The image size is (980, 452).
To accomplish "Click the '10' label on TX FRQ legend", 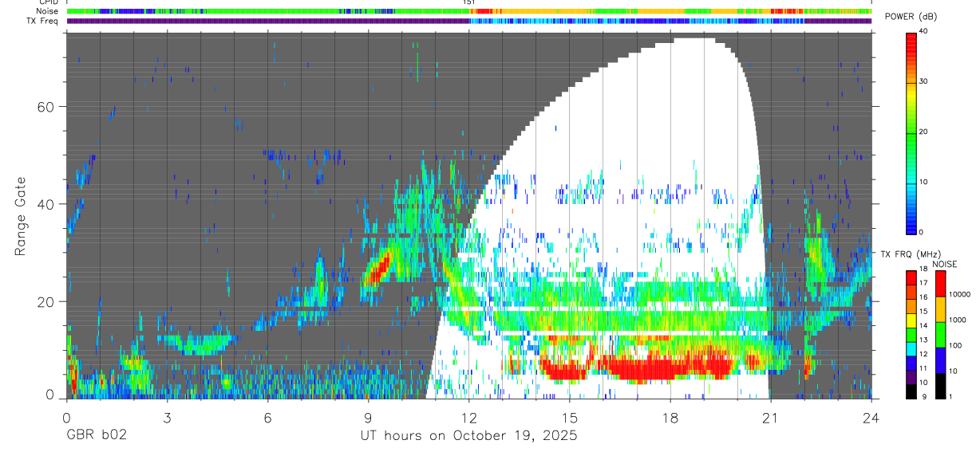I will (x=923, y=383).
